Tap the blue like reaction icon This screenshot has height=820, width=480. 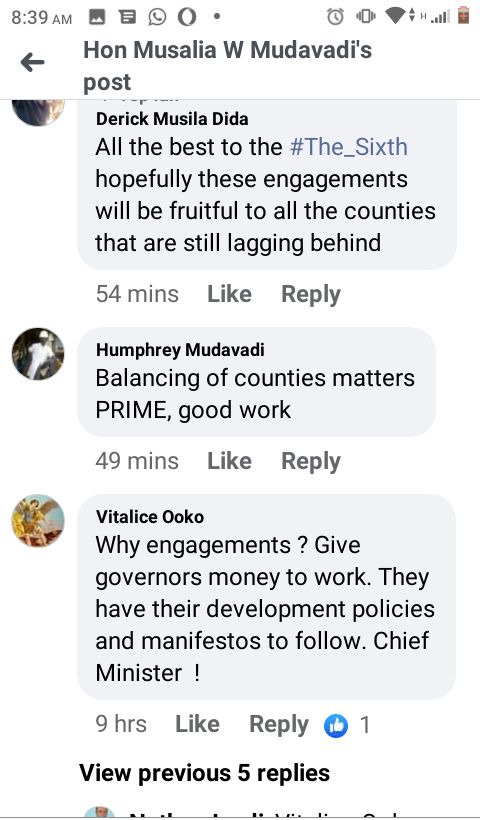[336, 726]
